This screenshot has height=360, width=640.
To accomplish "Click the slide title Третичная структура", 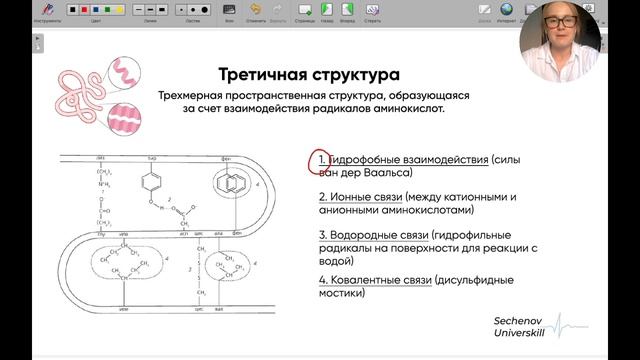I will click(x=309, y=75).
